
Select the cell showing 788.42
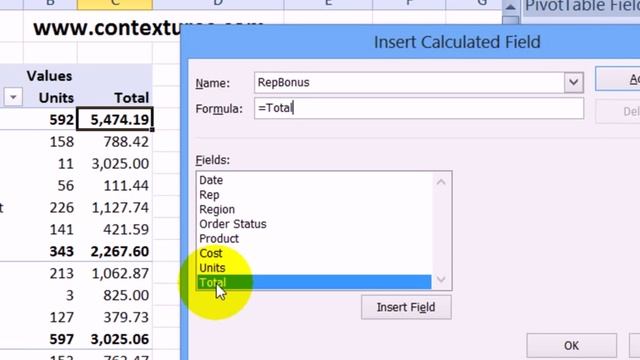point(115,142)
